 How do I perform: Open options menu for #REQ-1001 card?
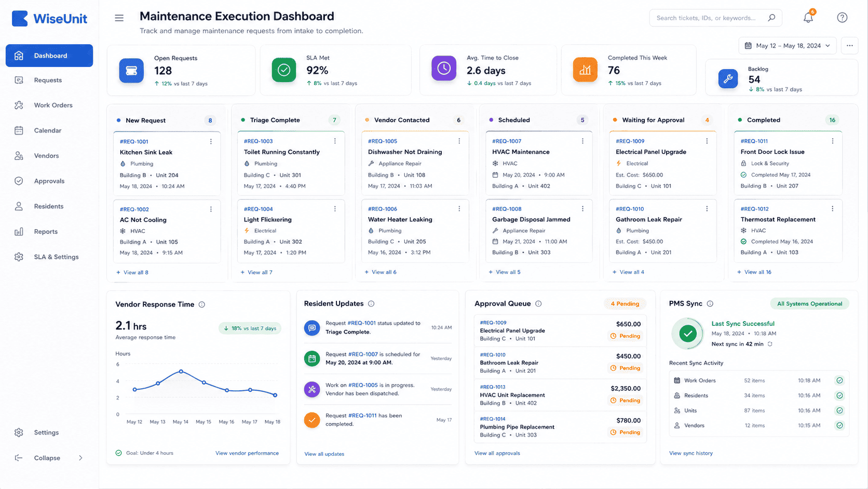click(x=211, y=141)
